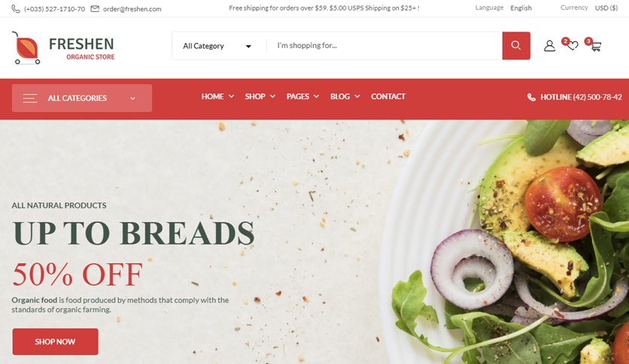Open the wishlist heart icon
Viewport: 629px width, 364px height.
pos(573,46)
